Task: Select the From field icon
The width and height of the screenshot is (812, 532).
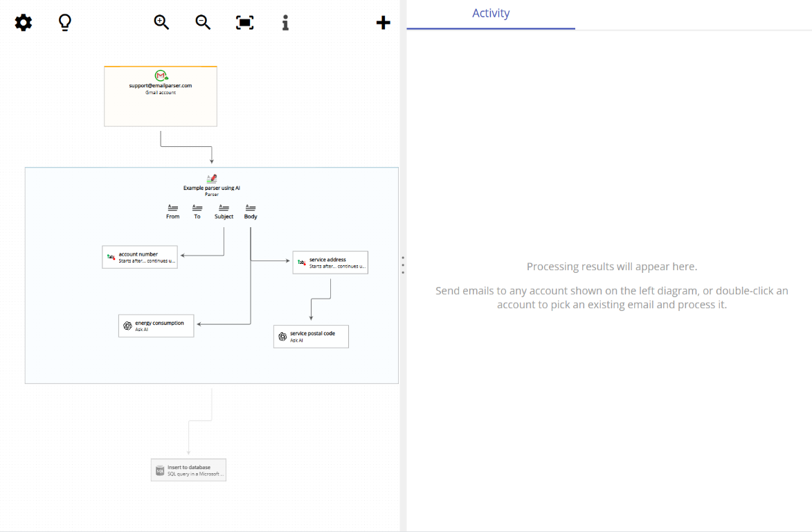Action: pos(172,209)
